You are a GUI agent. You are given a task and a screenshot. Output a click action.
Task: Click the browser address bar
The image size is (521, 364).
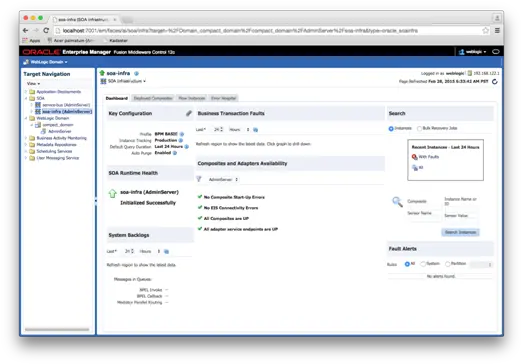tap(268, 30)
